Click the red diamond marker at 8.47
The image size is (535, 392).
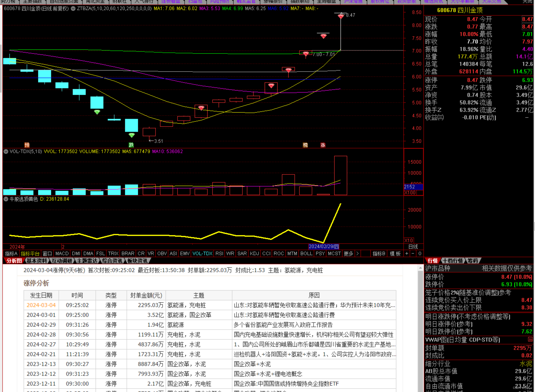341,16
